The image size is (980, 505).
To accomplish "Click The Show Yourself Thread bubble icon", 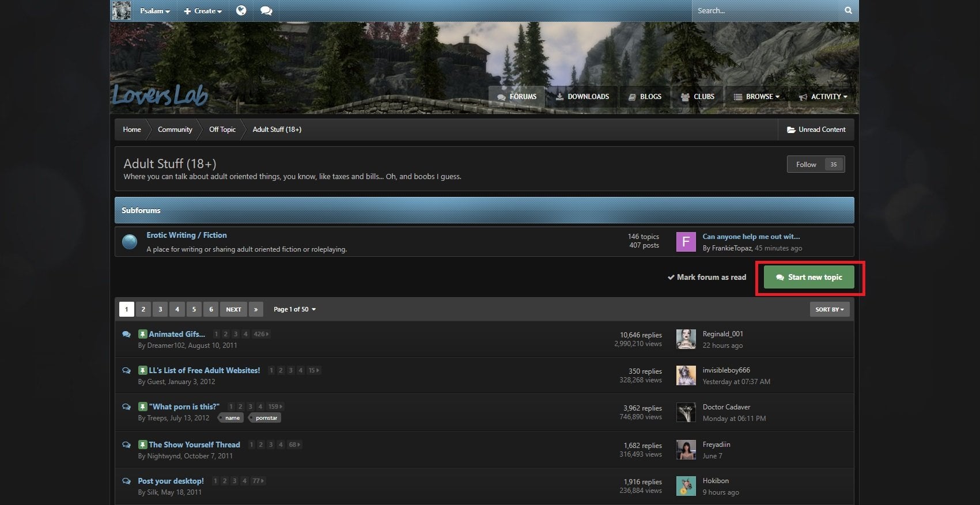I will pos(126,445).
